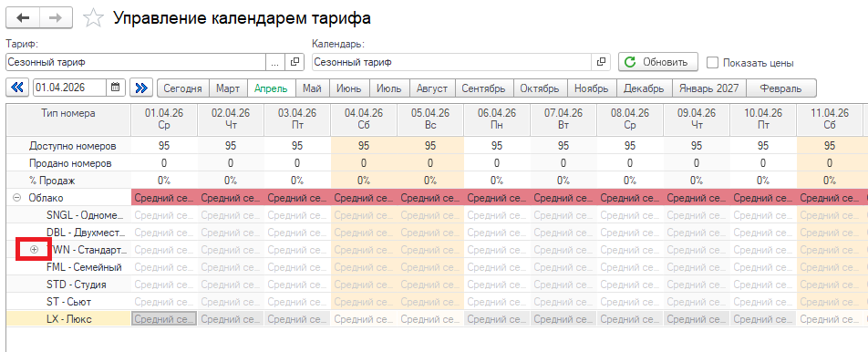Select Облако cell for 06.04.26

point(497,198)
